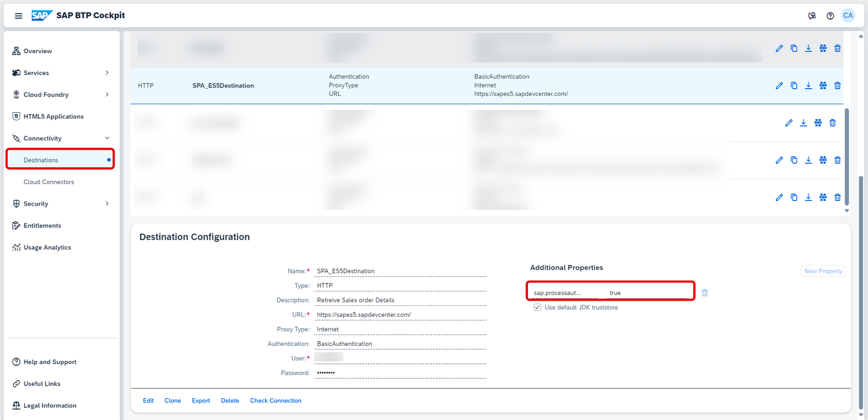Screen dimensions: 868x420
Task: Click the Description field Retreive Sales order Details
Action: pyautogui.click(x=400, y=300)
